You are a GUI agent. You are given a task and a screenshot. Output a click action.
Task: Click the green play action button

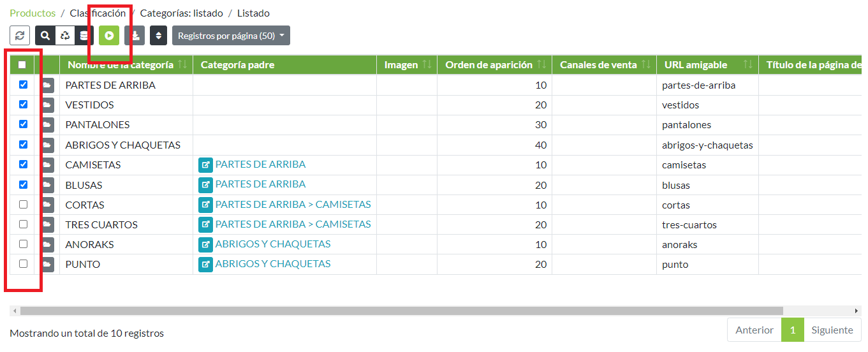click(109, 36)
